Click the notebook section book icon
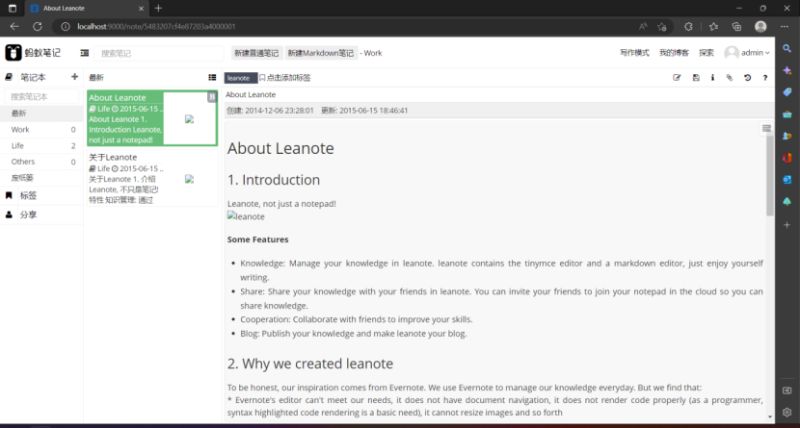This screenshot has height=428, width=800. [9, 77]
